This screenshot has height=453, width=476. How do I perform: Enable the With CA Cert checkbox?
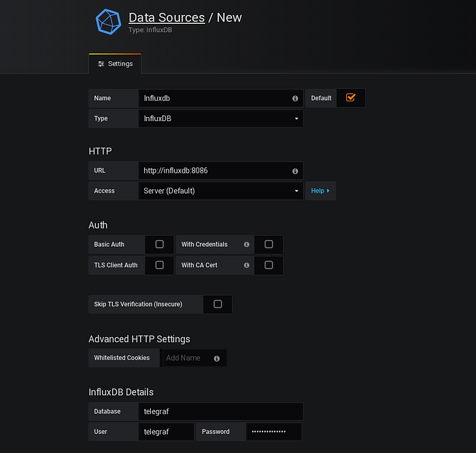269,265
